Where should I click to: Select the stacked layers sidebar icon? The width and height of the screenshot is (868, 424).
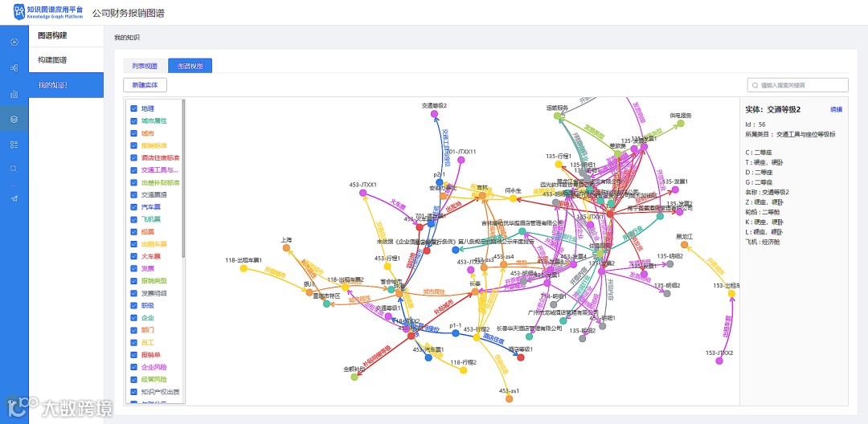pos(14,119)
